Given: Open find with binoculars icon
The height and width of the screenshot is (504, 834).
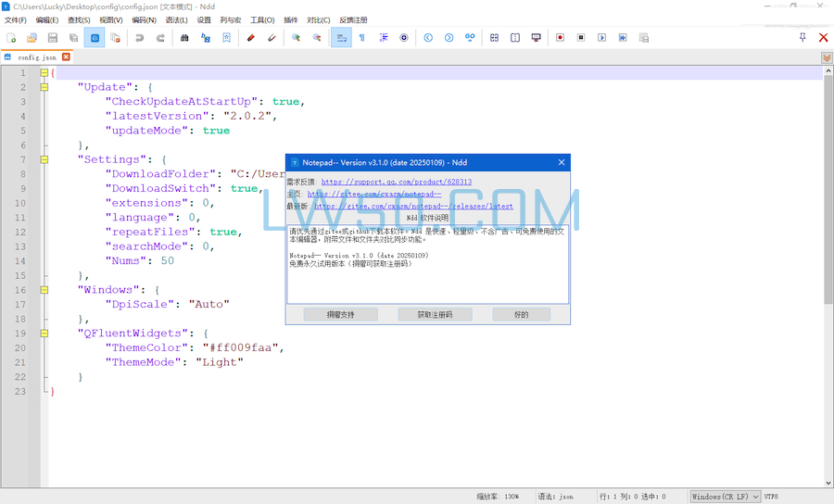Looking at the screenshot, I should (x=184, y=38).
